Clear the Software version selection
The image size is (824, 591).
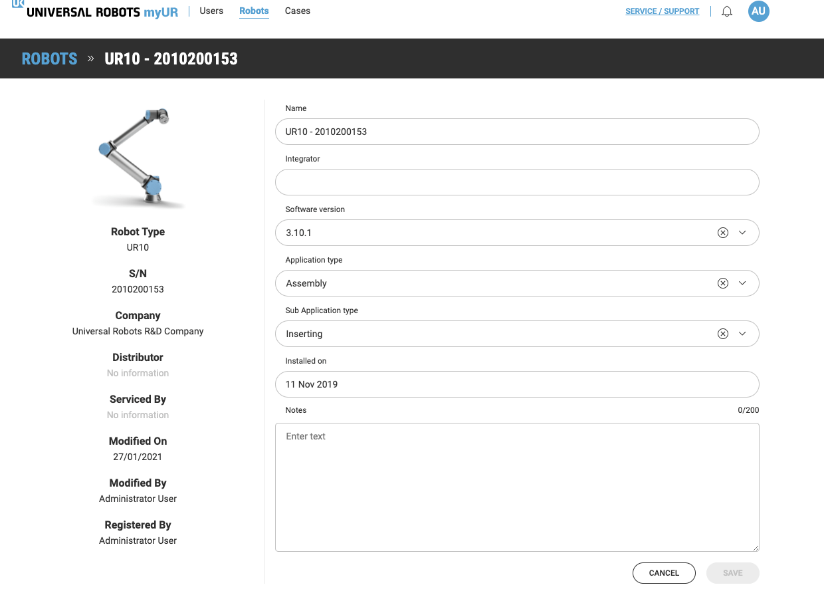723,232
